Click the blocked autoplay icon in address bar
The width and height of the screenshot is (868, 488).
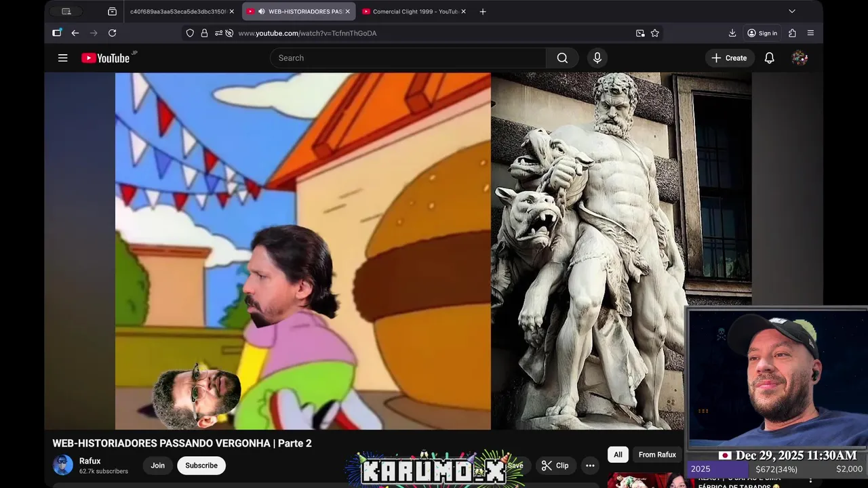point(229,33)
